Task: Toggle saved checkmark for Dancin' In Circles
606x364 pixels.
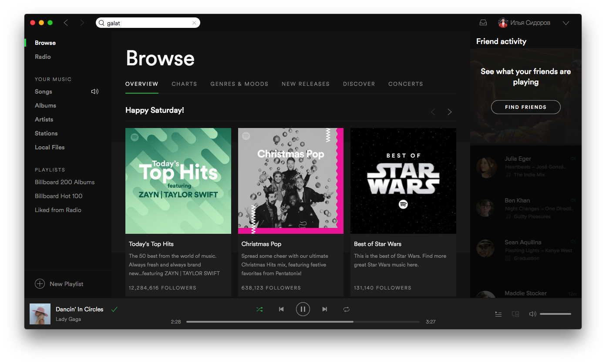Action: tap(114, 309)
